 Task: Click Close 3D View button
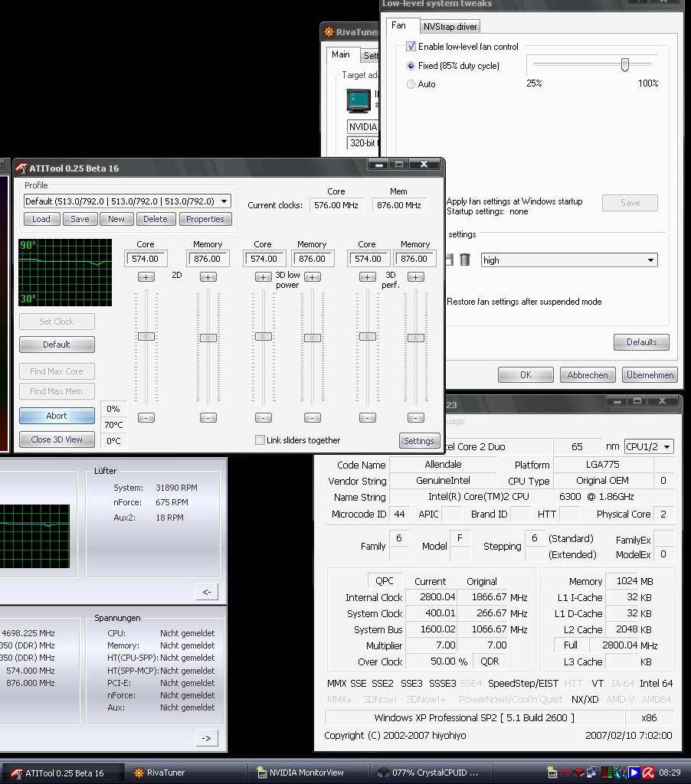(57, 439)
